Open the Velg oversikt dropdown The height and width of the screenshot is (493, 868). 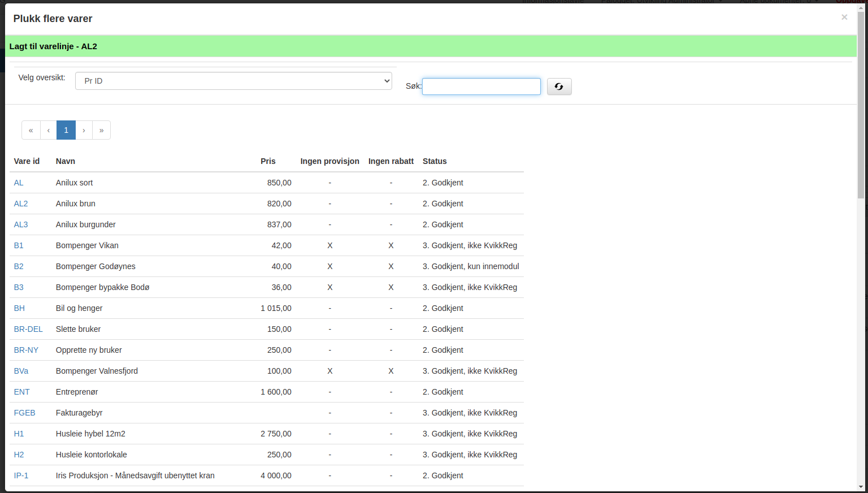point(233,81)
